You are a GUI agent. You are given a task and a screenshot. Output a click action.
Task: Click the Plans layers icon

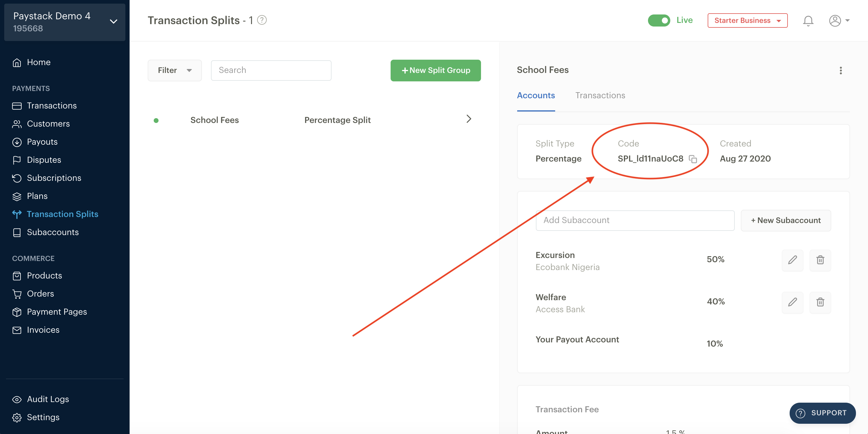click(17, 197)
